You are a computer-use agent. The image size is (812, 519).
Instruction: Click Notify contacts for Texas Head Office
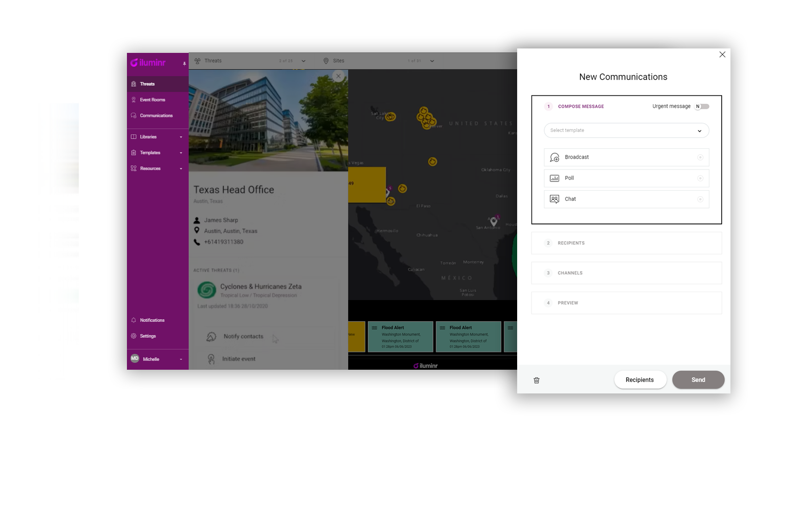(x=243, y=337)
